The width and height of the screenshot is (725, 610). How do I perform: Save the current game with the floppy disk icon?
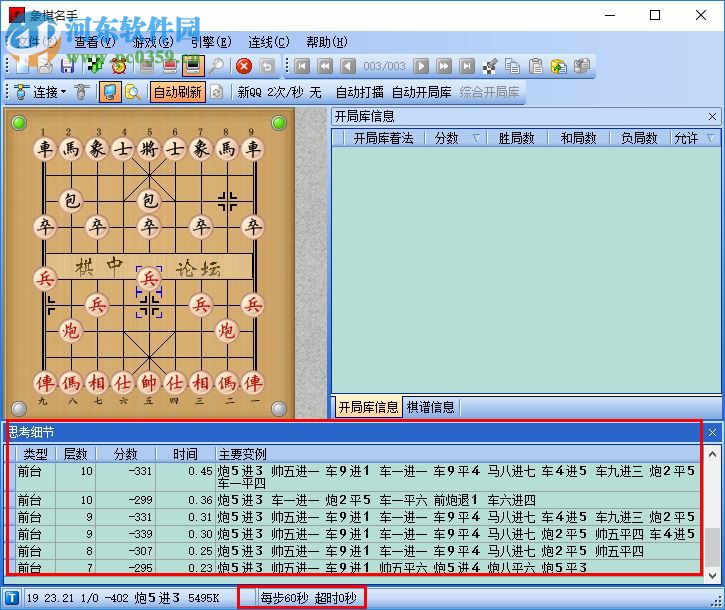[x=68, y=67]
